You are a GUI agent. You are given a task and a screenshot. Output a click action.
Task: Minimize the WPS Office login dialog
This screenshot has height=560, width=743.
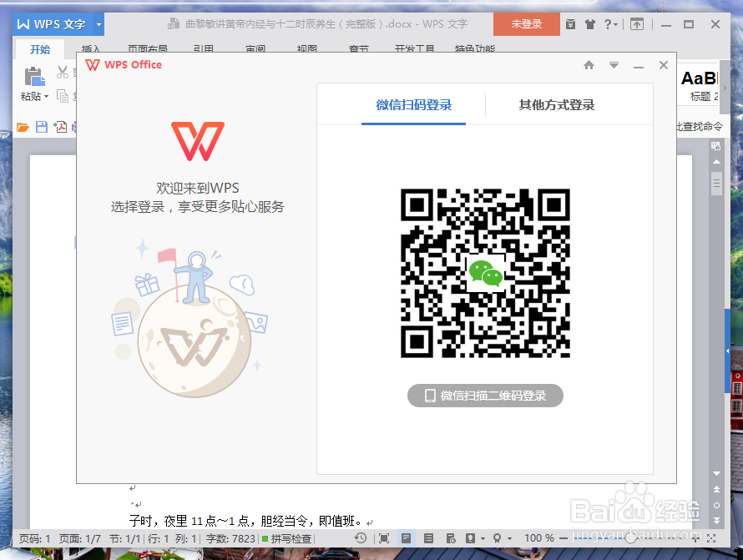point(639,66)
